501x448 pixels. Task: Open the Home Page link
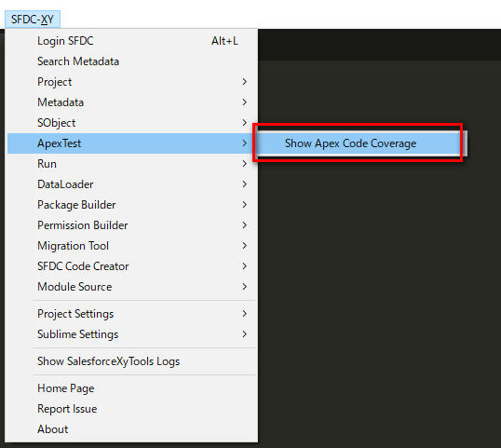tap(131, 388)
